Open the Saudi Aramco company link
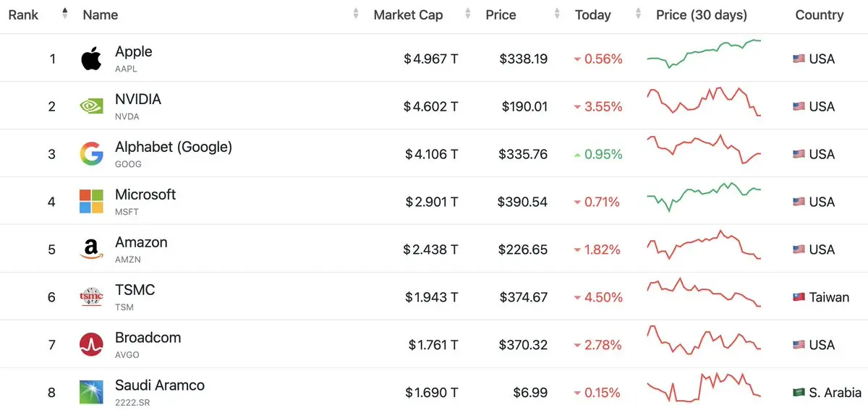This screenshot has height=410, width=868. [160, 385]
